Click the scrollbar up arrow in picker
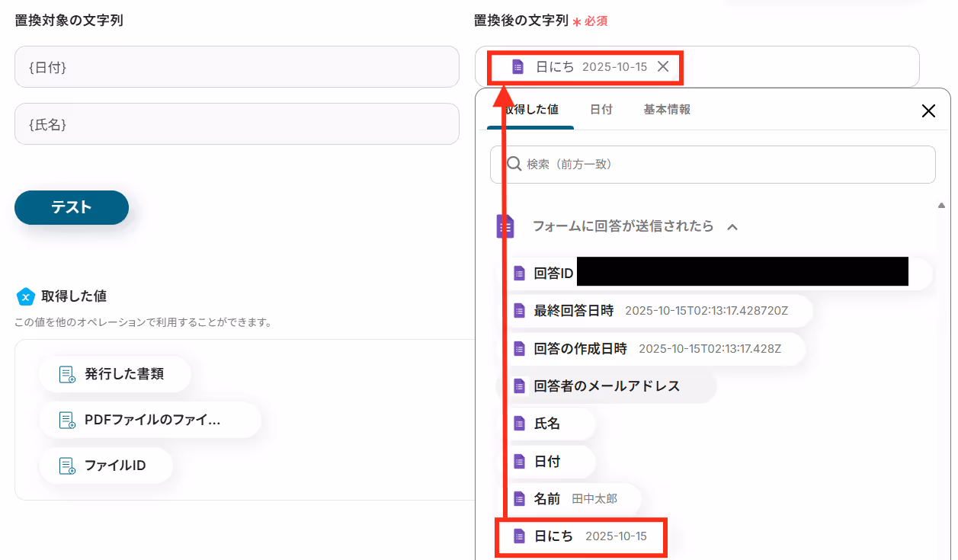This screenshot has height=560, width=958. pyautogui.click(x=941, y=204)
